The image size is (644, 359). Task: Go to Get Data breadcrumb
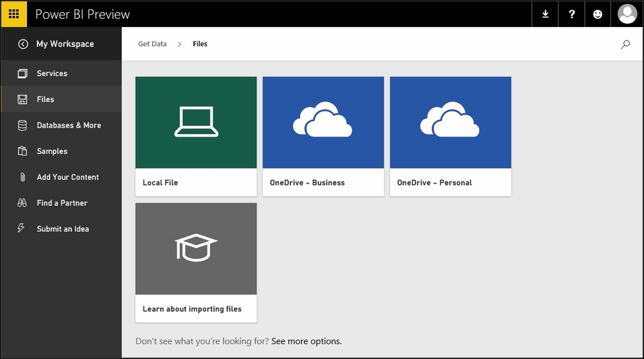coord(152,44)
